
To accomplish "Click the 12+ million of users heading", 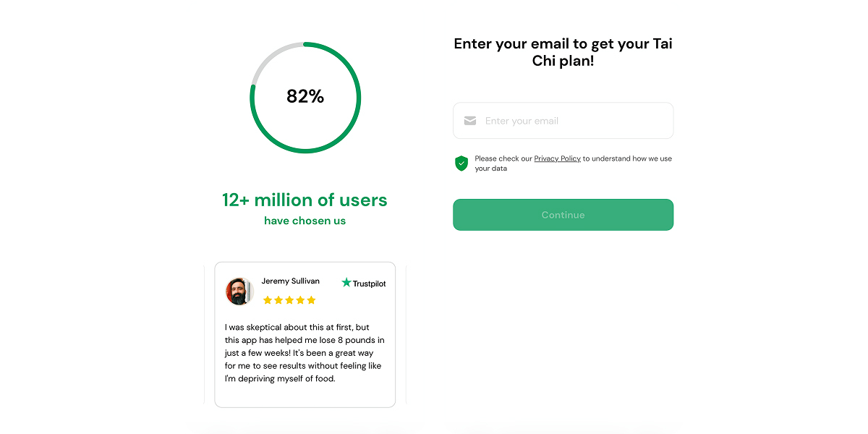I will (305, 200).
